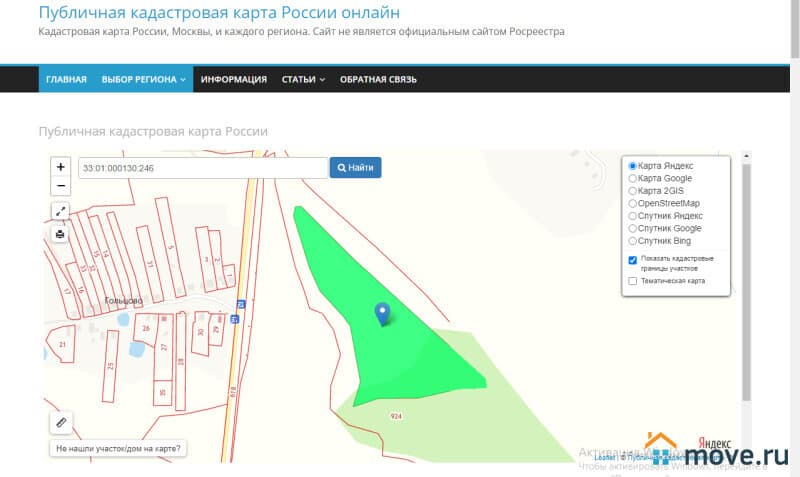The image size is (800, 477).
Task: Click parcel number 21 on map
Action: pos(62,344)
